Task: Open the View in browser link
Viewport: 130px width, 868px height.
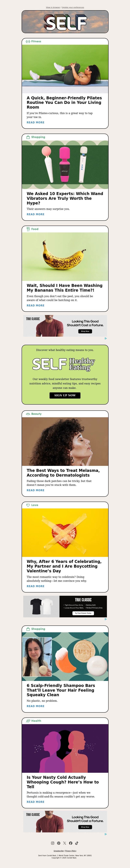Action: click(x=53, y=7)
